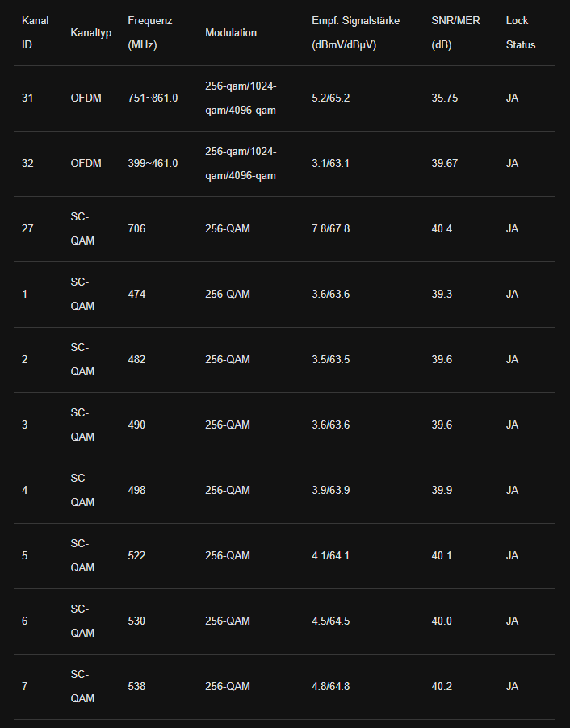Viewport: 570px width, 728px height.
Task: Select signal strength value 5.2/65.2
Action: (x=330, y=98)
